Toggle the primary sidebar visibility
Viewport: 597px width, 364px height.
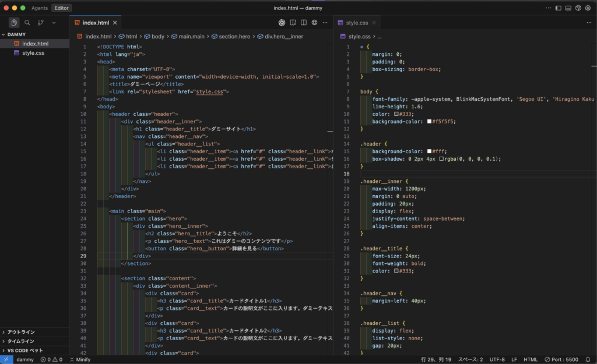pyautogui.click(x=558, y=8)
